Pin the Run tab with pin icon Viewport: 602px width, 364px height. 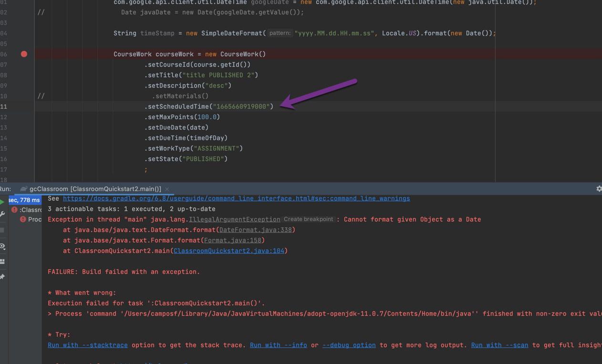point(2,276)
